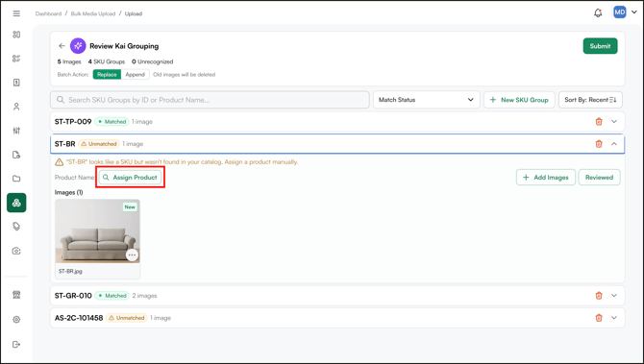The height and width of the screenshot is (364, 644).
Task: Select Append batch action
Action: (136, 74)
